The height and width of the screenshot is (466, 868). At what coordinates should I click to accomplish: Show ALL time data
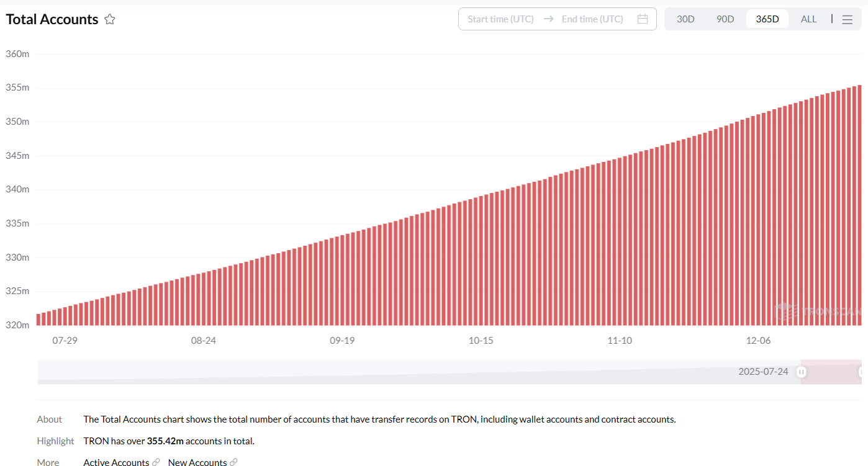coord(808,19)
